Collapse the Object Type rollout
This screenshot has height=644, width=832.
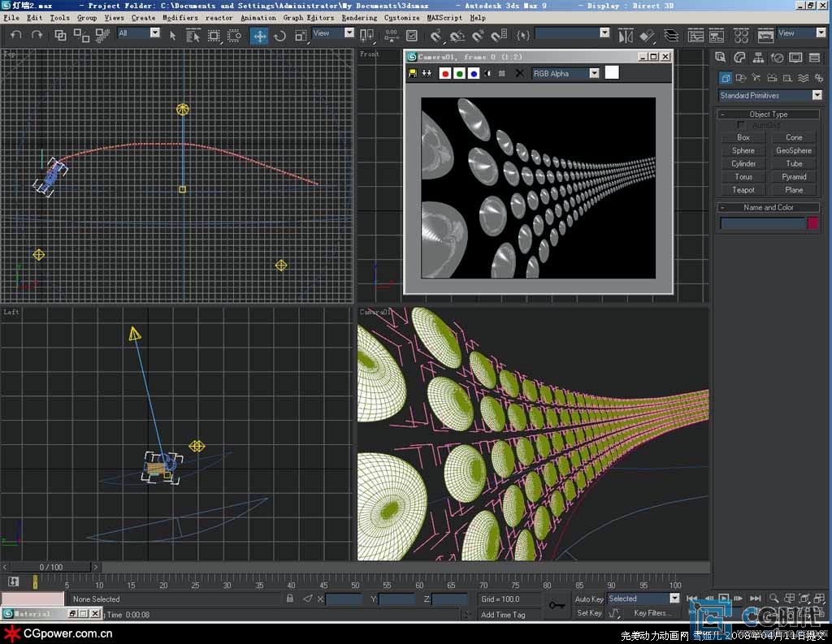(x=768, y=114)
